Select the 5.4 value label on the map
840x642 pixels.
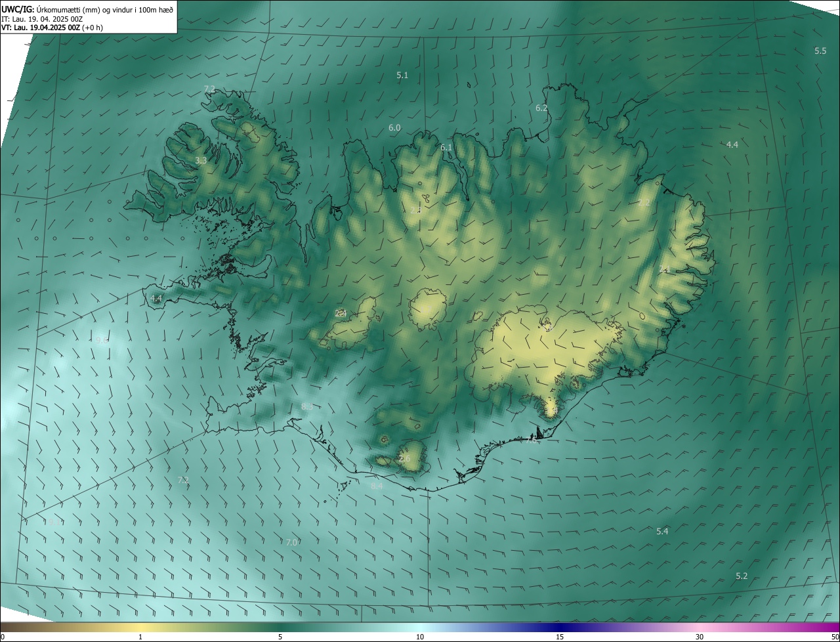pyautogui.click(x=662, y=531)
